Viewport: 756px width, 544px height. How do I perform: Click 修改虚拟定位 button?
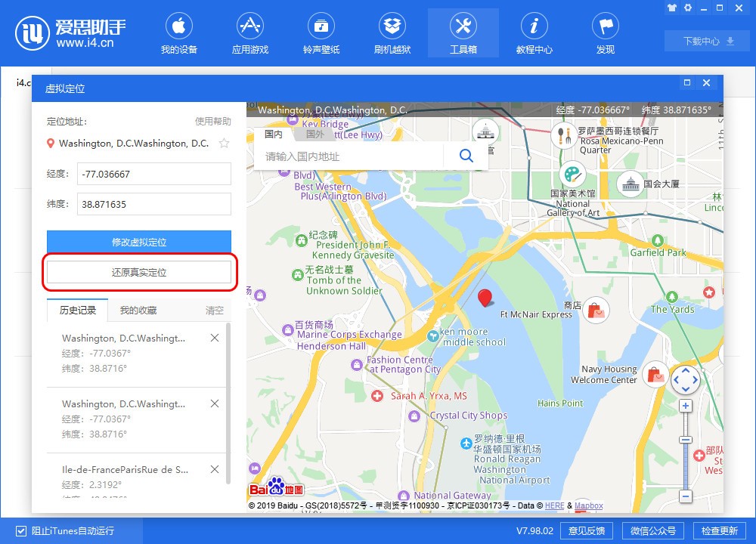[139, 243]
